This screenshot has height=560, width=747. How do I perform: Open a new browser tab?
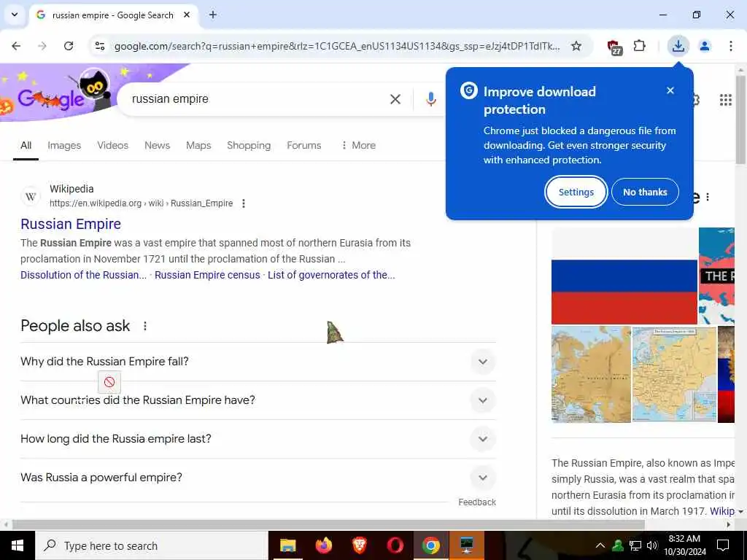213,15
